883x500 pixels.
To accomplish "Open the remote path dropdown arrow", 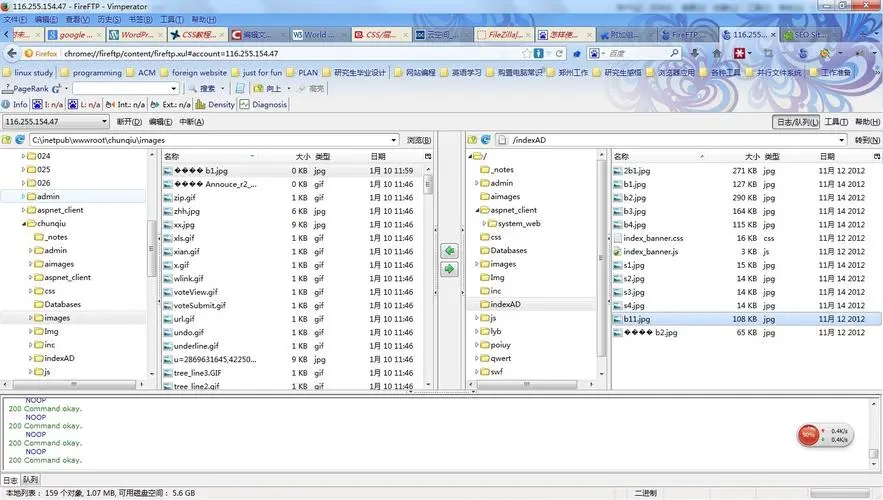I will pyautogui.click(x=841, y=140).
